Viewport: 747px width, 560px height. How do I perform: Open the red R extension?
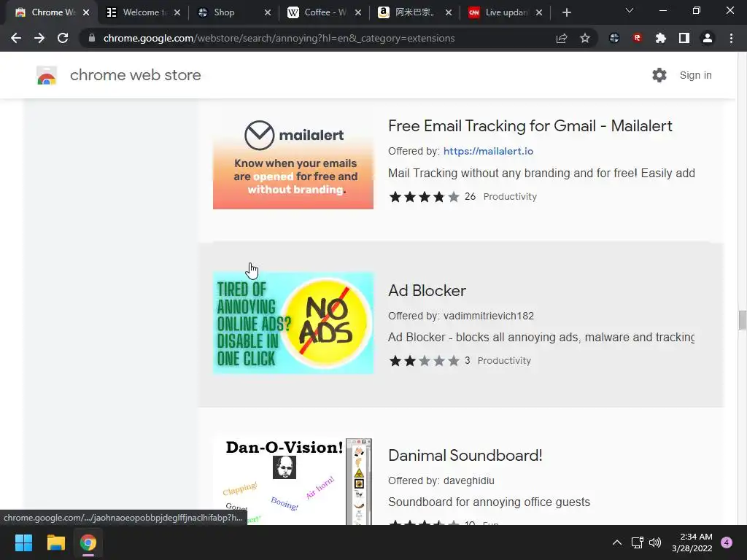pyautogui.click(x=638, y=38)
